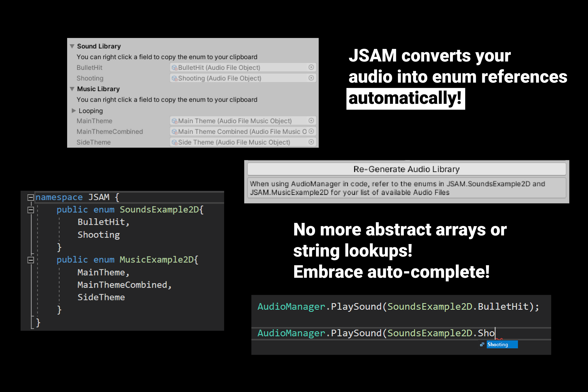The height and width of the screenshot is (392, 588).
Task: Click object picker circle for BulletHit field
Action: (311, 67)
